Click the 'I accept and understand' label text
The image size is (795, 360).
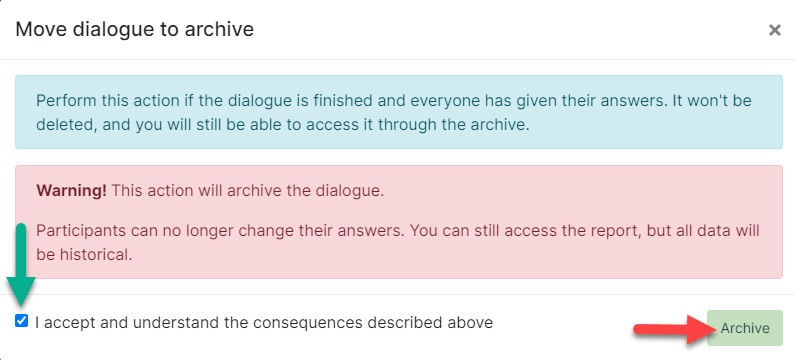[264, 322]
